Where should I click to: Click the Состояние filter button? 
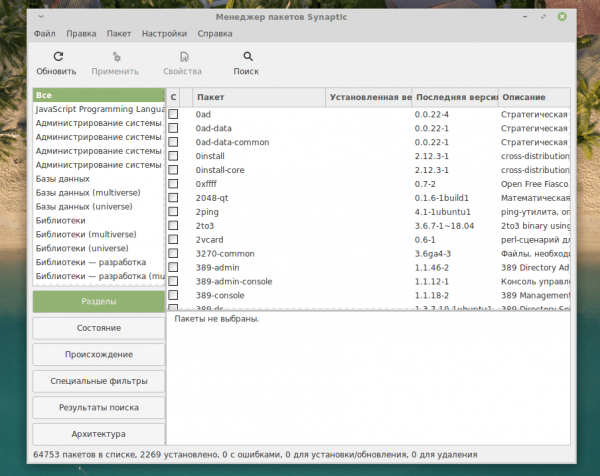99,328
